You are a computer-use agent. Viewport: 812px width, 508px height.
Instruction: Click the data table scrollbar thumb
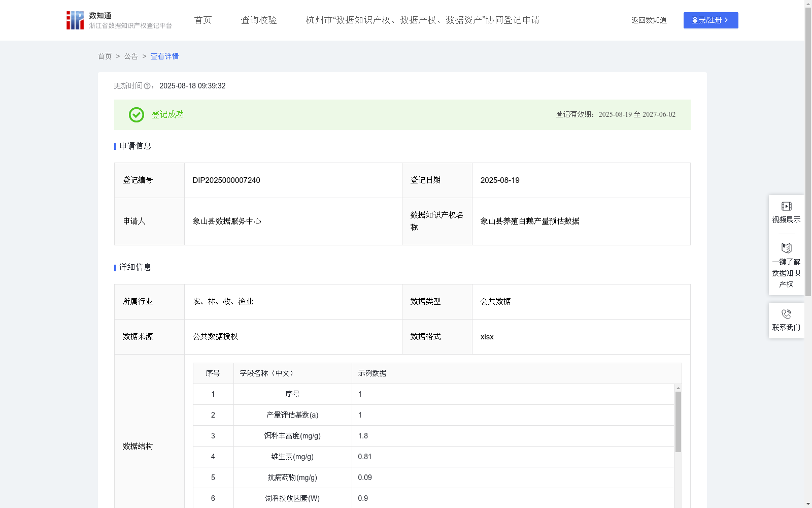tap(678, 422)
